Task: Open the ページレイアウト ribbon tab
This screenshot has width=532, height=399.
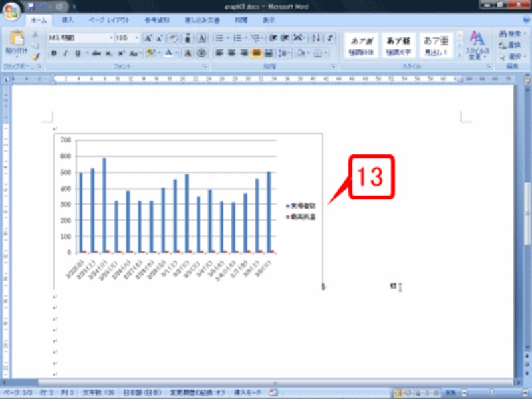Action: point(108,20)
